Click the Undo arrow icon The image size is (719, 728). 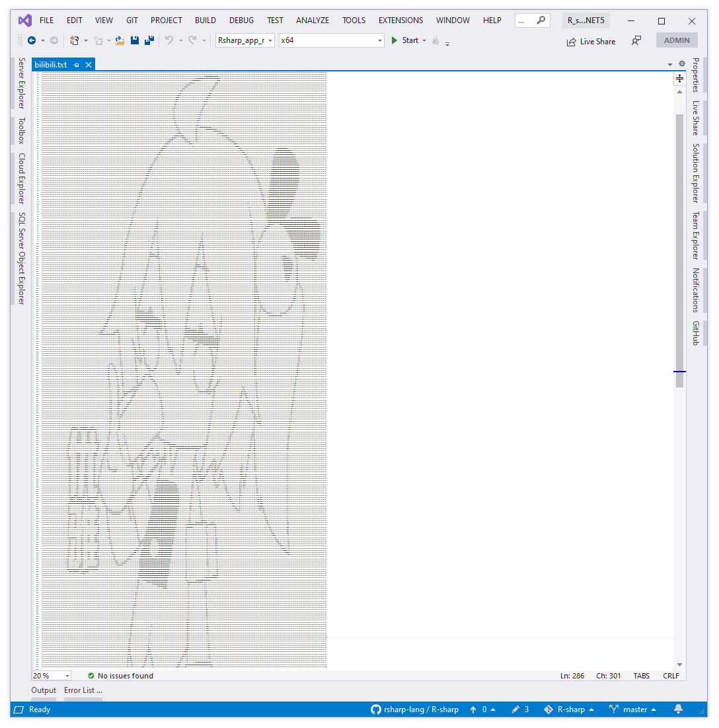pyautogui.click(x=169, y=40)
